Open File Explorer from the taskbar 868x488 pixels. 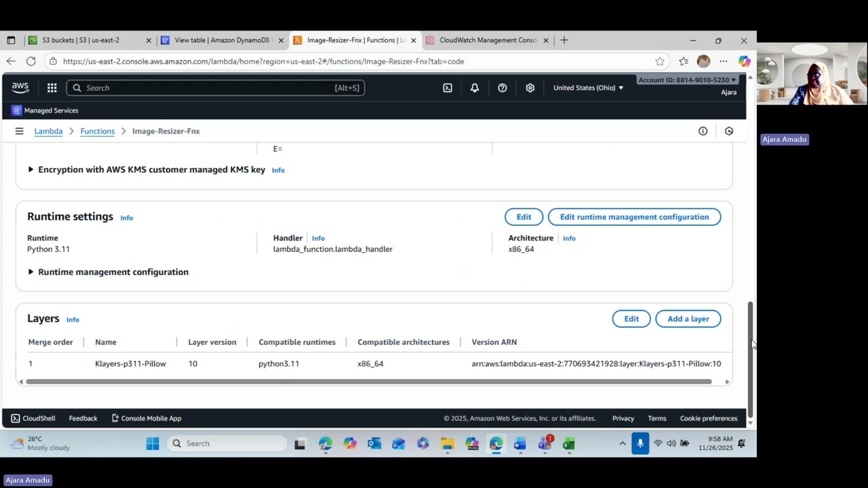point(448,444)
